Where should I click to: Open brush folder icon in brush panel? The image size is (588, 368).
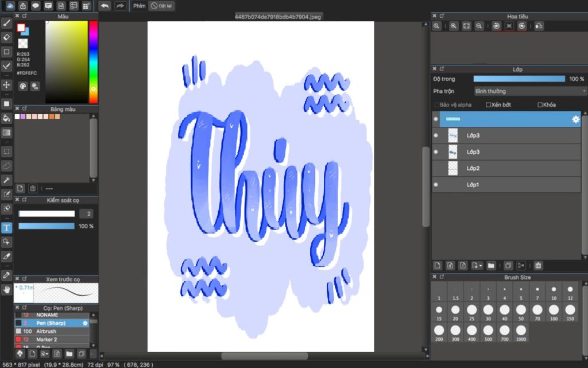pyautogui.click(x=69, y=354)
